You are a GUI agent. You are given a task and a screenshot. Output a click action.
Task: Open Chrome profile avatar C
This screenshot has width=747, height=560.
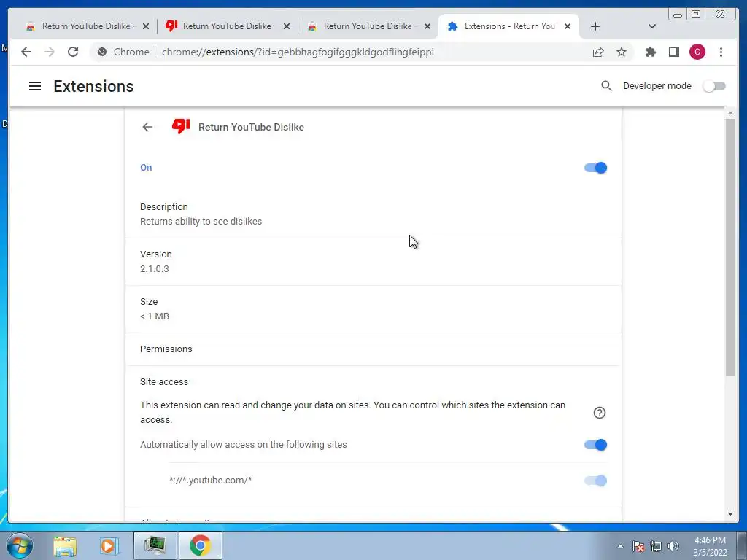tap(697, 52)
